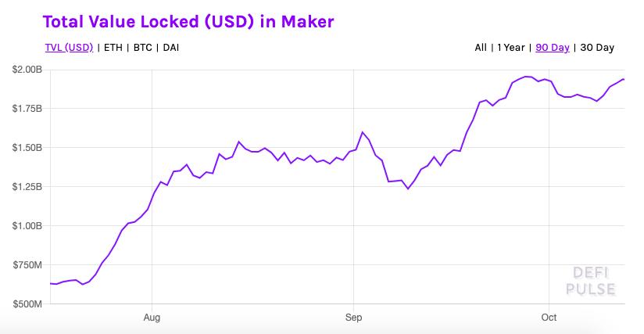Select the TVL (USD) metric link
This screenshot has width=644, height=334.
(69, 48)
